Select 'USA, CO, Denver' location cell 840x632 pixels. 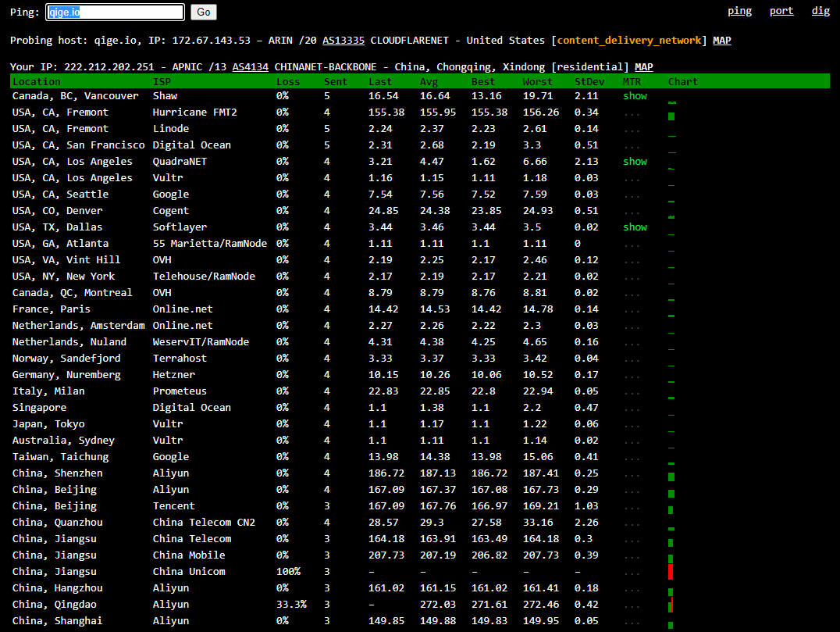(57, 211)
